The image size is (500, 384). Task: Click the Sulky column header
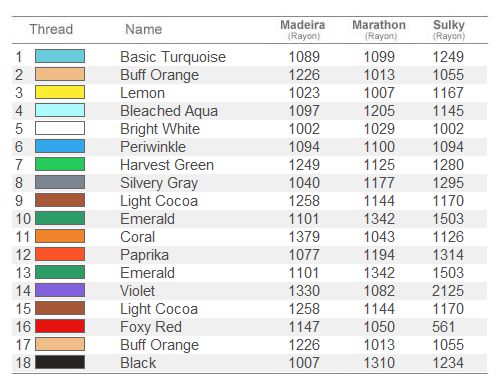click(449, 29)
